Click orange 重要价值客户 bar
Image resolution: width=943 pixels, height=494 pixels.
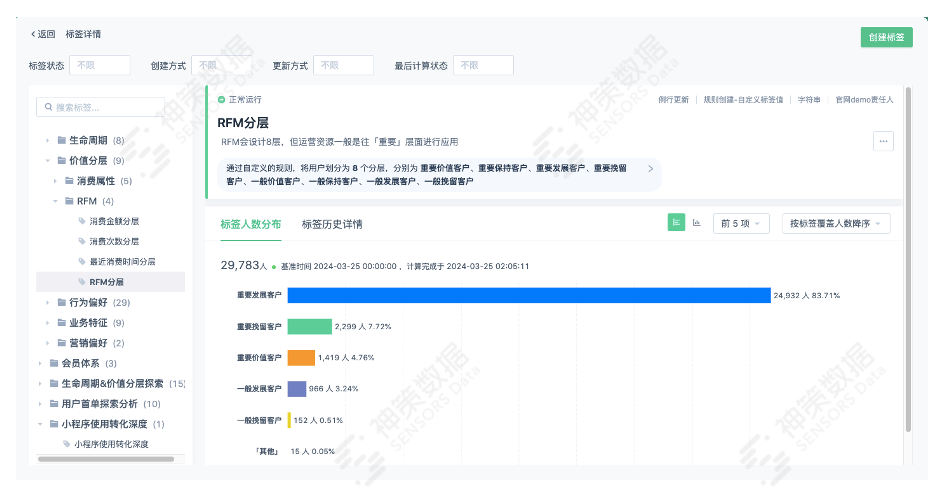301,357
